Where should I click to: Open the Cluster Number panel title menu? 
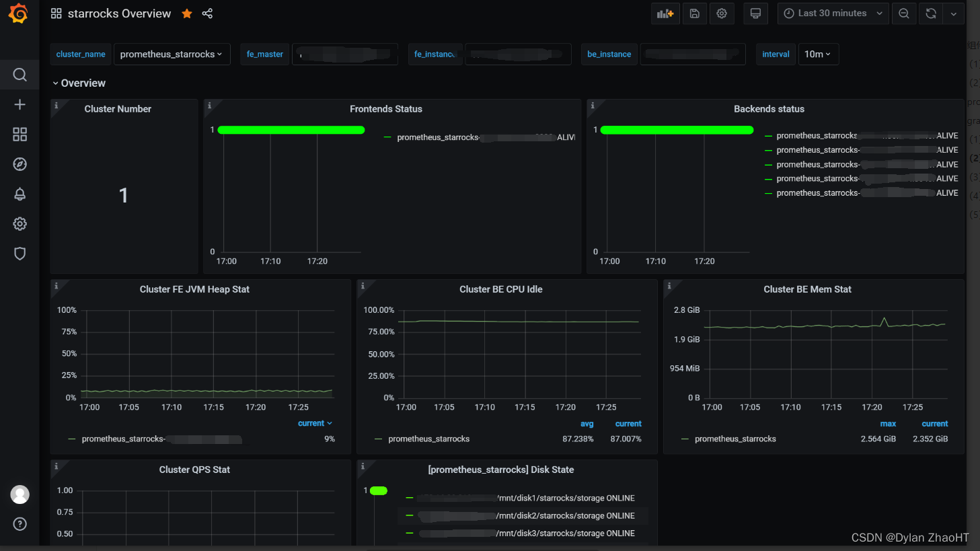coord(118,109)
